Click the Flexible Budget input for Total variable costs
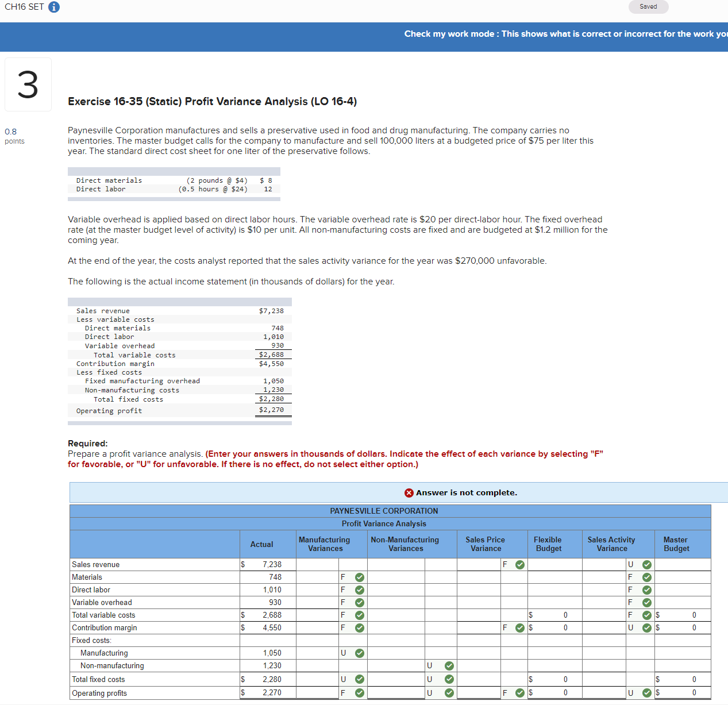This screenshot has height=705, width=728. click(554, 615)
